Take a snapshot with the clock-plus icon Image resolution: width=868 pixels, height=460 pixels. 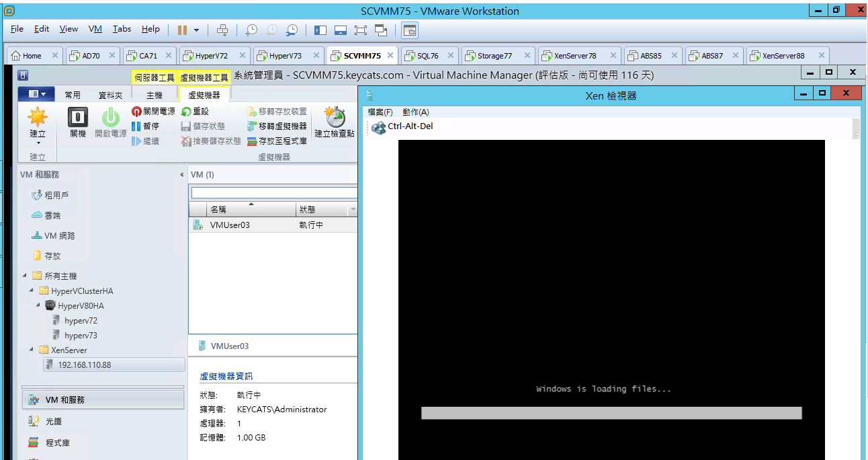coord(251,30)
